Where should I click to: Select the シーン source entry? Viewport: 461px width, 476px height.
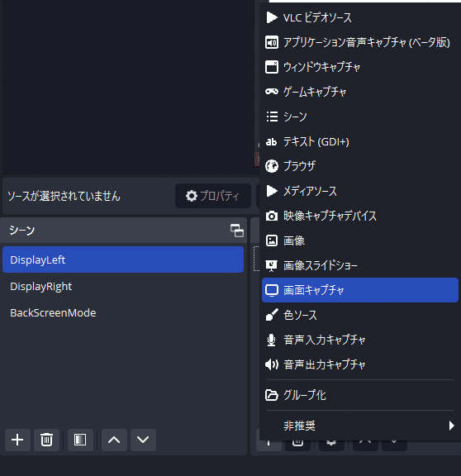click(x=360, y=117)
